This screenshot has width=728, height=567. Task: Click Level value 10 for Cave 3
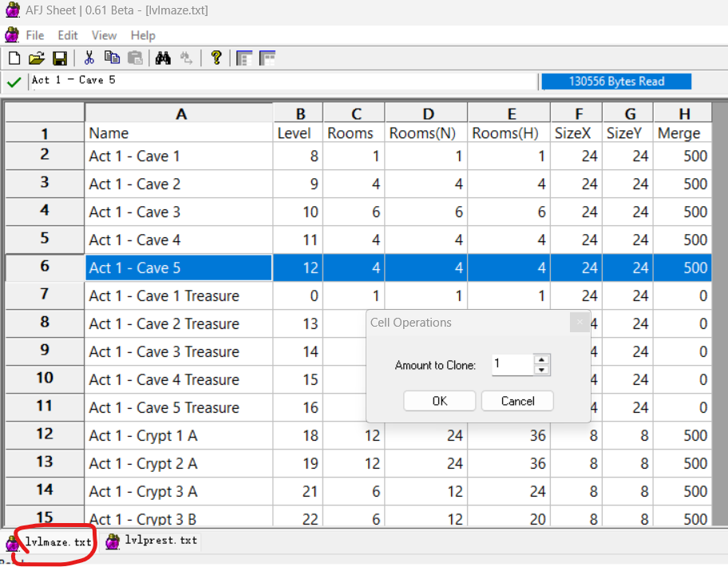coord(298,212)
